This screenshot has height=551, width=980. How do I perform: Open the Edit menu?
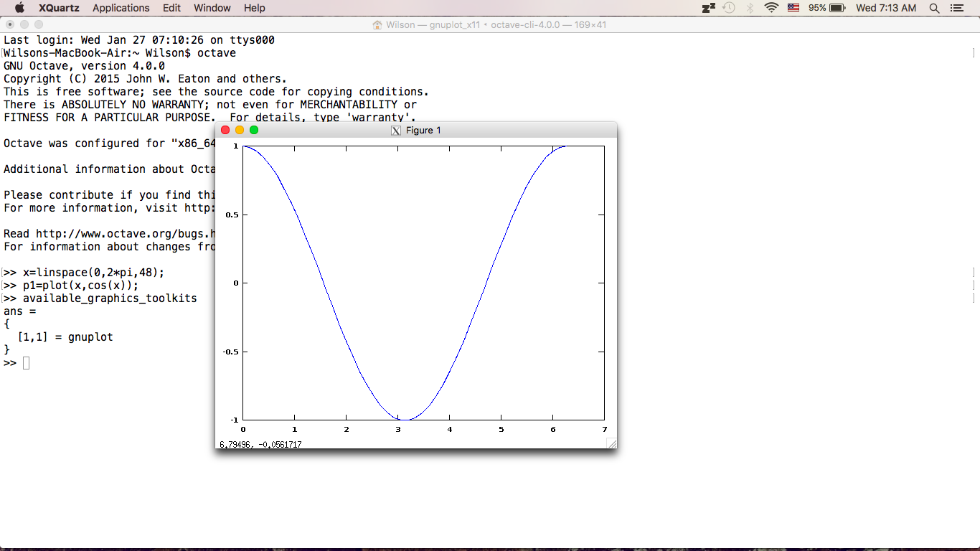171,8
